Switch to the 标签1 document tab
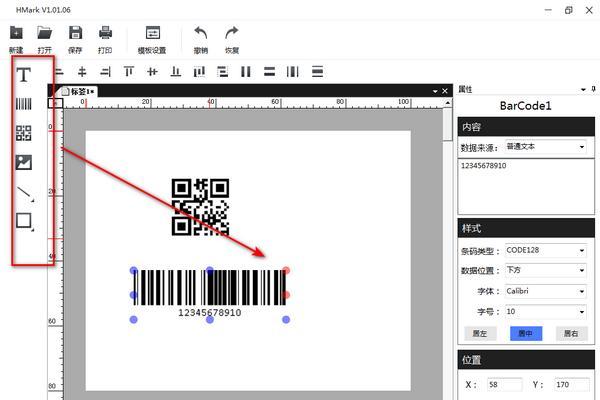The image size is (600, 400). tap(77, 91)
